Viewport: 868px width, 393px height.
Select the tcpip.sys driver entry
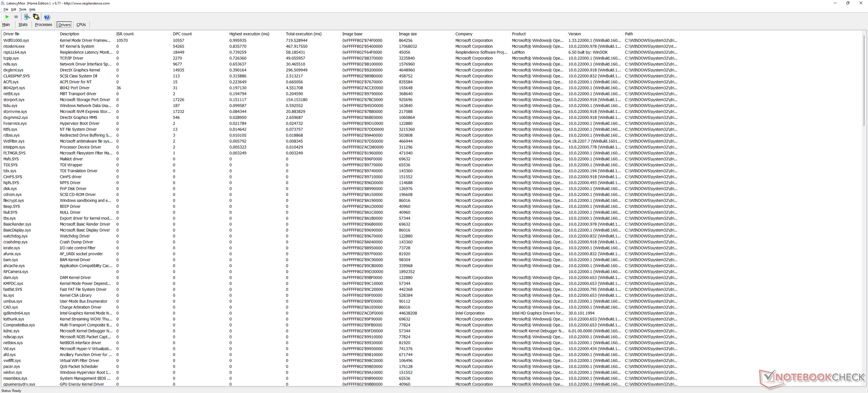pos(11,58)
